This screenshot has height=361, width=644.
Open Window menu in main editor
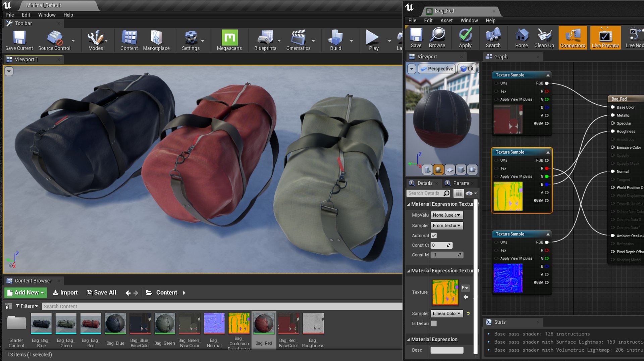pos(47,15)
